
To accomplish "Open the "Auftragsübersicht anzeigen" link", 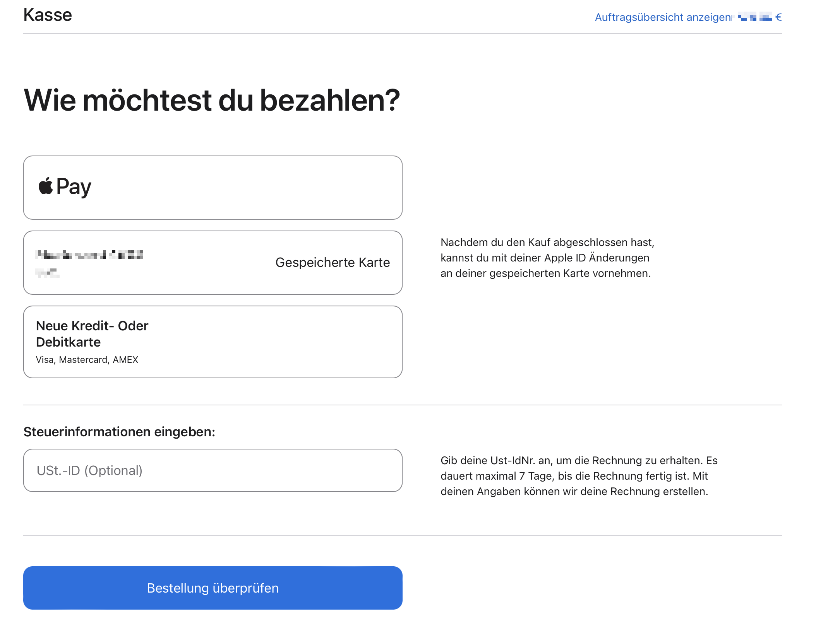I will tap(662, 17).
